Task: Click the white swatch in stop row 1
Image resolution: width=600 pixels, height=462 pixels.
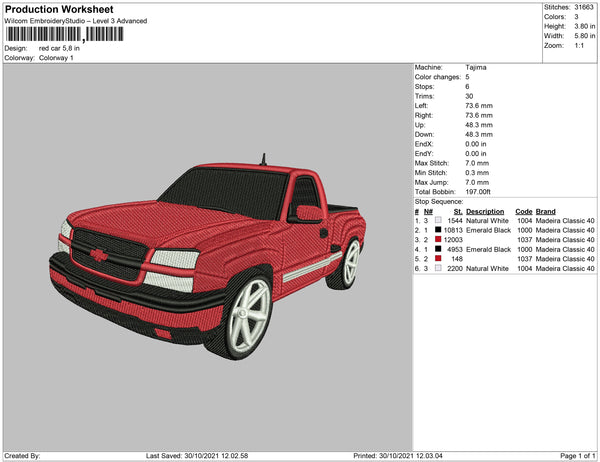Action: (x=438, y=220)
